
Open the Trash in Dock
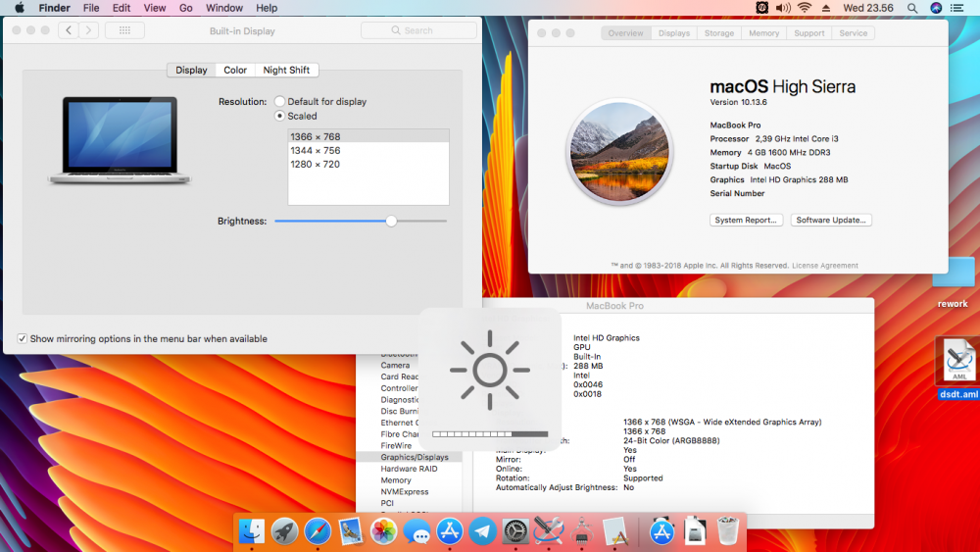click(727, 531)
